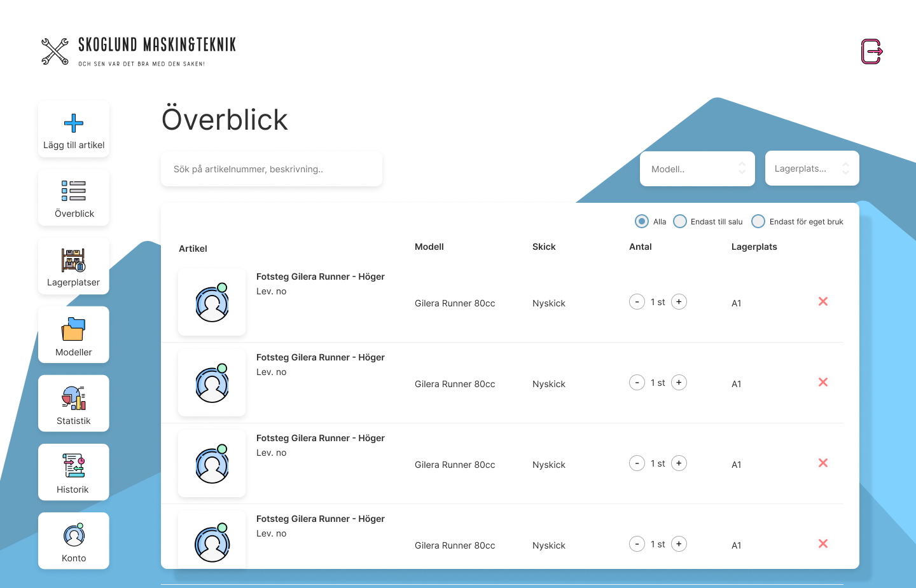Click Nyskick in second row
Screen dimensions: 916x588
pyautogui.click(x=549, y=384)
